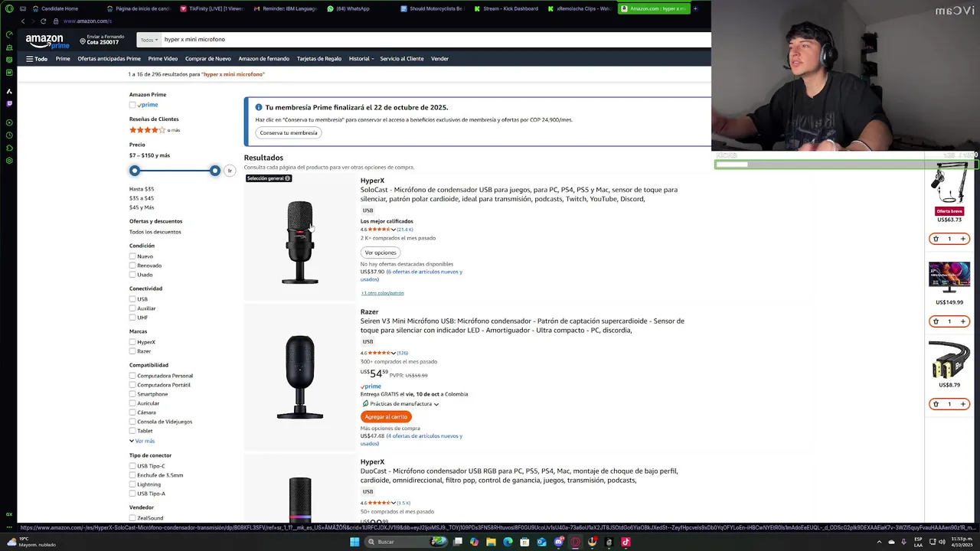Trash the US$8.79 cable cart item

936,404
